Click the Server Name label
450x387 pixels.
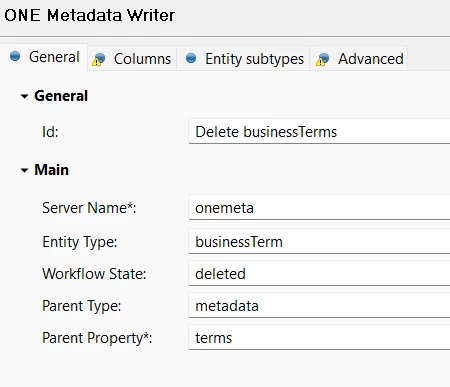click(89, 208)
